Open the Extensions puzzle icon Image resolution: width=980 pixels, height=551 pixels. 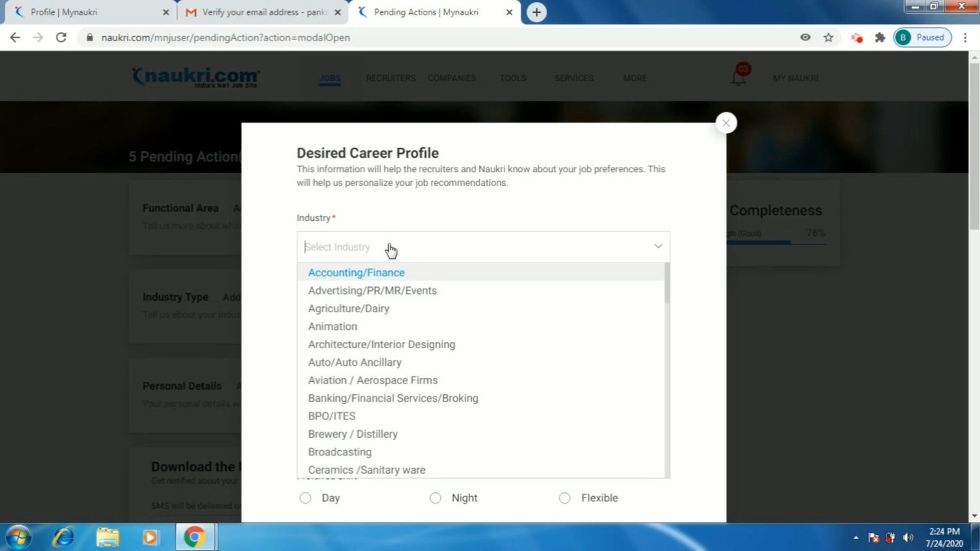880,37
